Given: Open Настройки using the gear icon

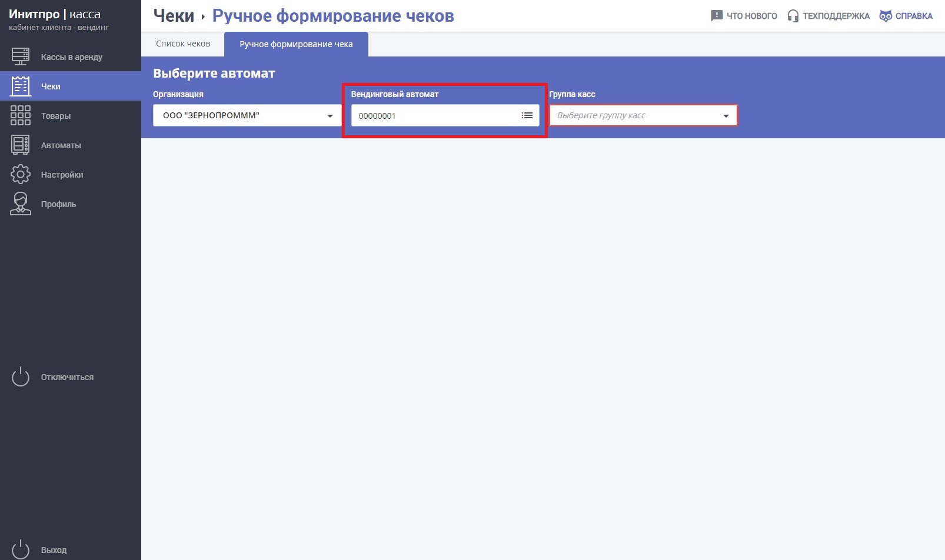Looking at the screenshot, I should (x=21, y=175).
